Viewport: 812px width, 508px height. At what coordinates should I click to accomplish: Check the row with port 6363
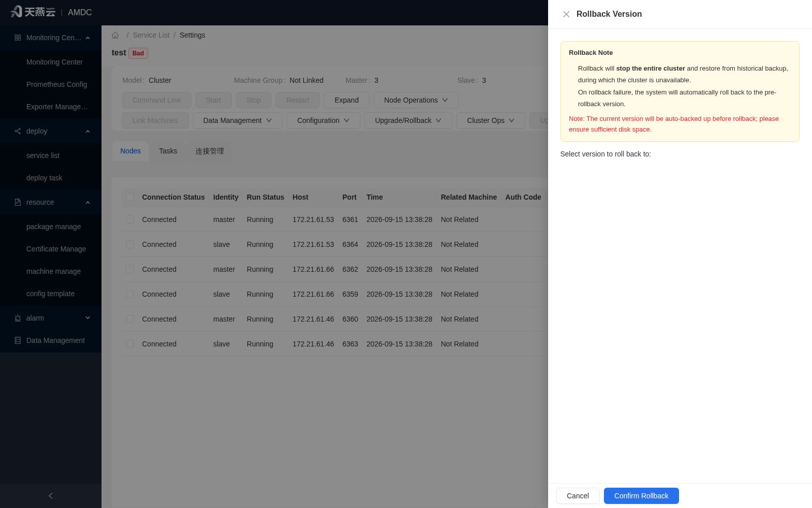point(130,344)
